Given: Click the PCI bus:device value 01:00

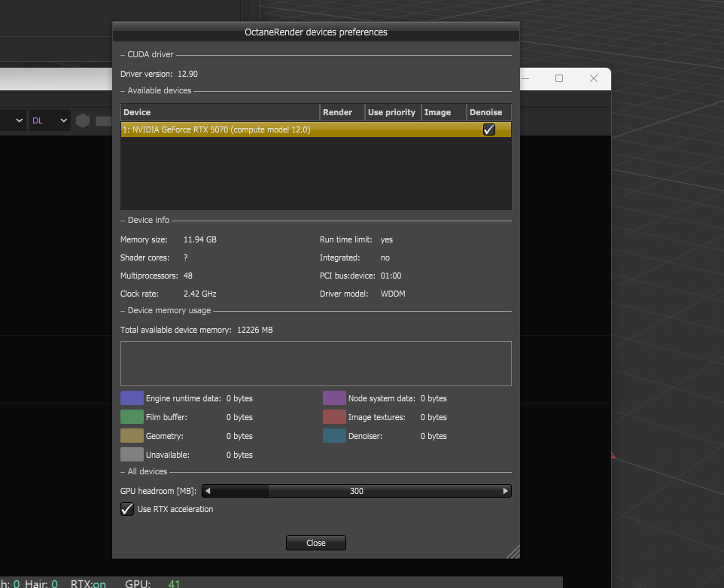Looking at the screenshot, I should [x=391, y=276].
